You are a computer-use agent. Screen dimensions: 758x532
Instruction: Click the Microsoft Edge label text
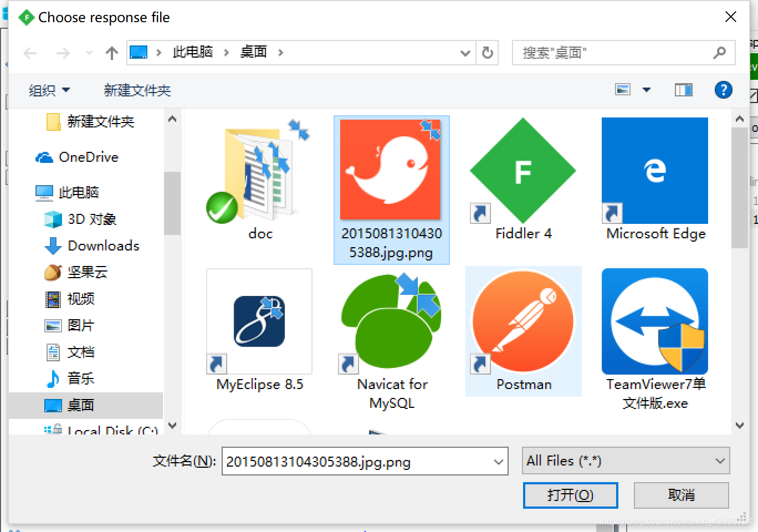click(656, 233)
